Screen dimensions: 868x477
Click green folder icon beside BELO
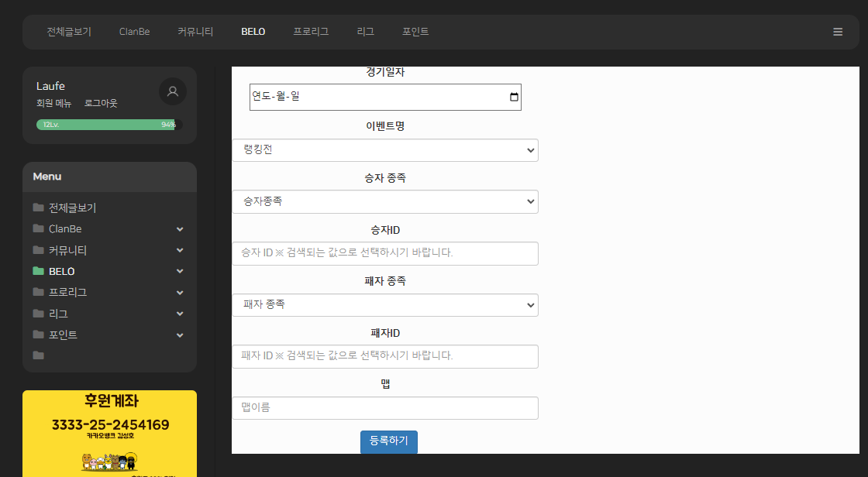(38, 271)
